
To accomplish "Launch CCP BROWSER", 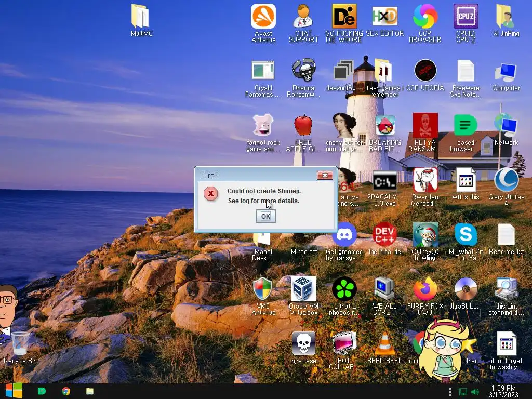I will [x=425, y=23].
